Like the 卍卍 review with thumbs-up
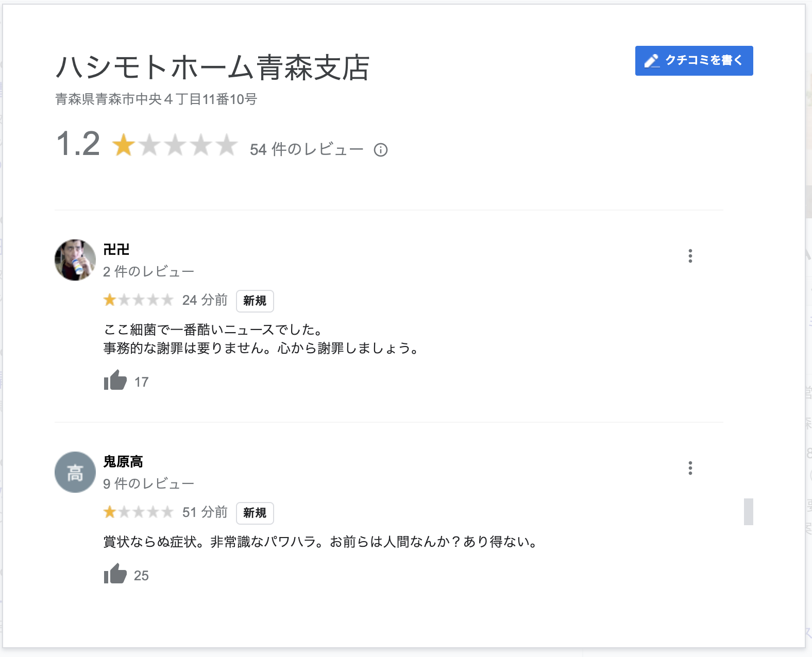Image resolution: width=812 pixels, height=657 pixels. (115, 381)
